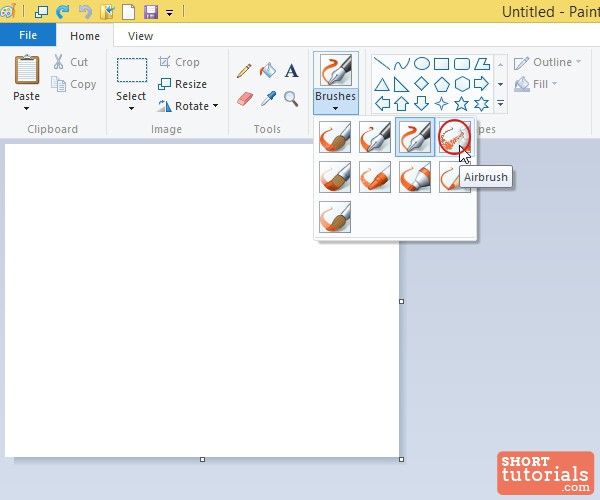Screen dimensions: 600x500
Task: Open the Paste dropdown arrow
Action: (26, 109)
